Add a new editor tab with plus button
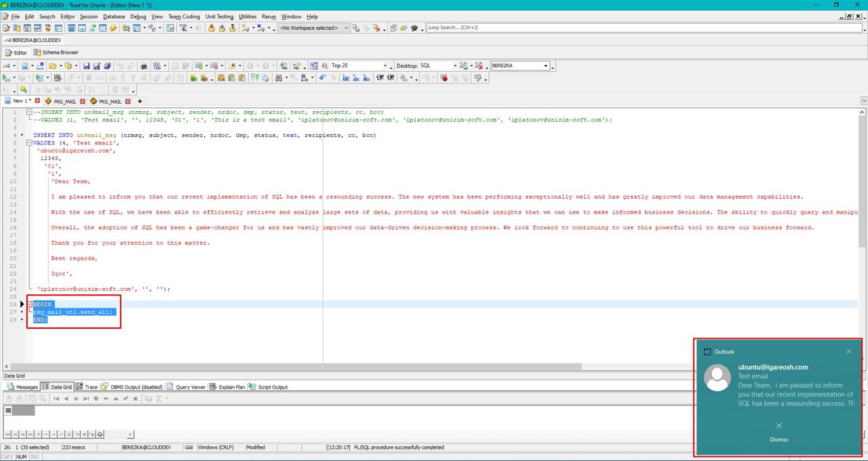Screen dimensions: 868x461 tap(140, 101)
